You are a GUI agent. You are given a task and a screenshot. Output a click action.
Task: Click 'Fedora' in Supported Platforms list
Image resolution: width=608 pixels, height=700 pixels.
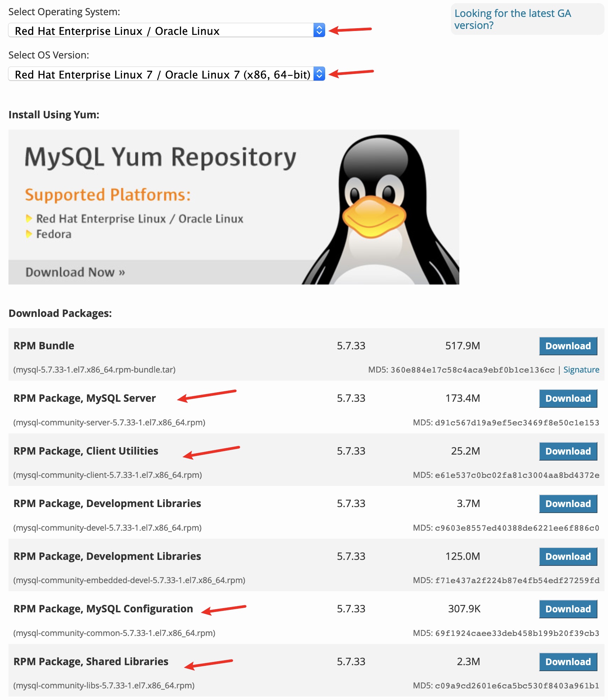tap(54, 234)
